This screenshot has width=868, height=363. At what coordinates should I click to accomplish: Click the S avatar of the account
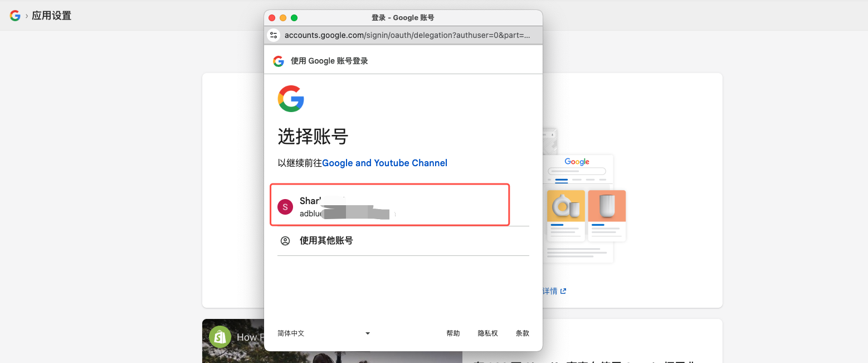click(285, 207)
